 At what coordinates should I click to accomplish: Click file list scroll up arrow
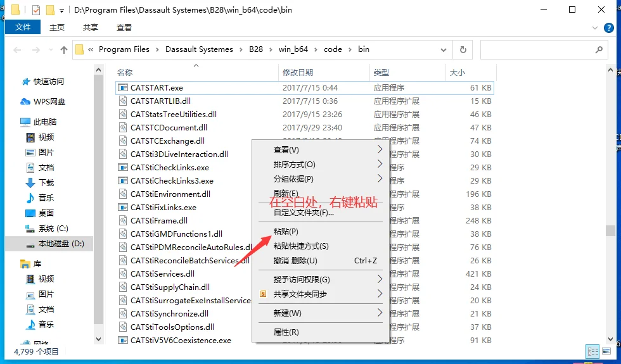pos(610,70)
